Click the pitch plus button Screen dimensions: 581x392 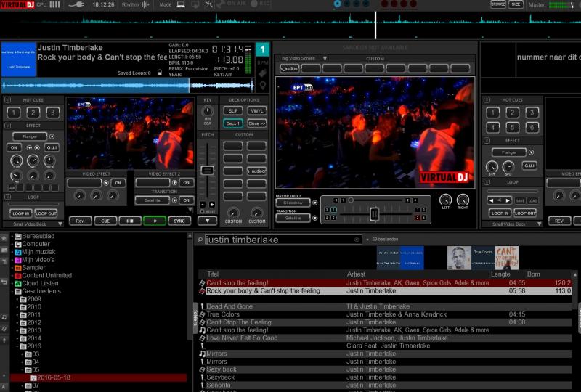(x=212, y=205)
